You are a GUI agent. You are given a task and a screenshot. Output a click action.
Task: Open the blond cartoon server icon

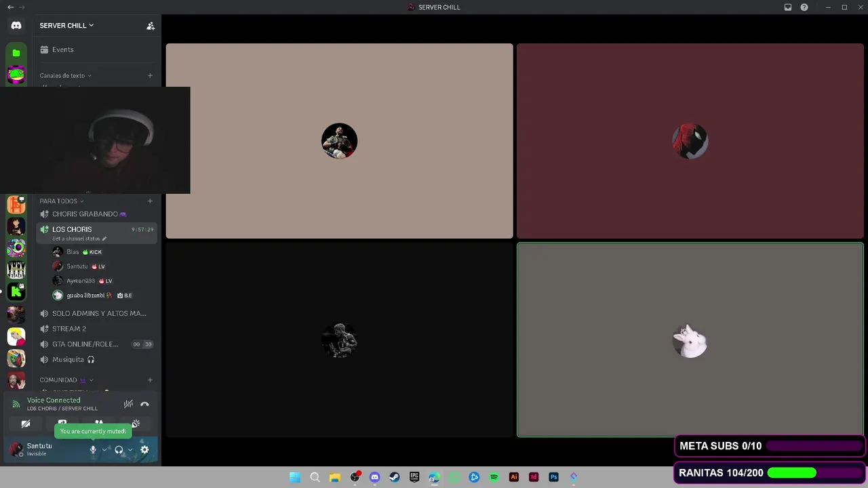[x=16, y=336]
